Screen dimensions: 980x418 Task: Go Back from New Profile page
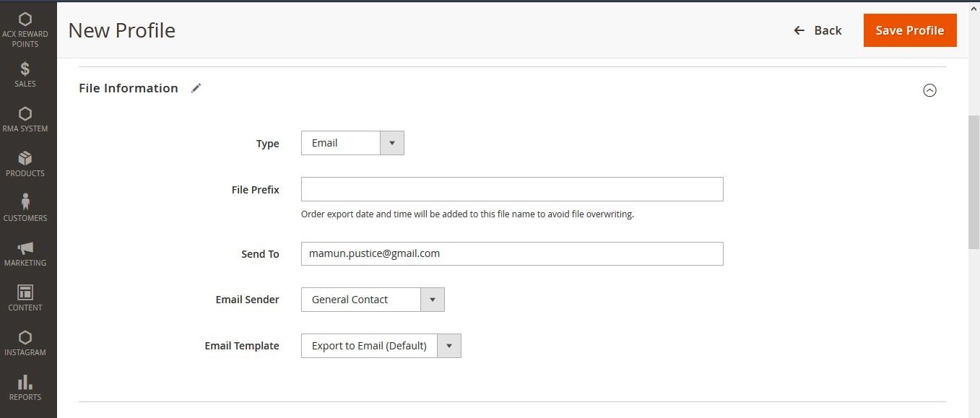coord(818,30)
